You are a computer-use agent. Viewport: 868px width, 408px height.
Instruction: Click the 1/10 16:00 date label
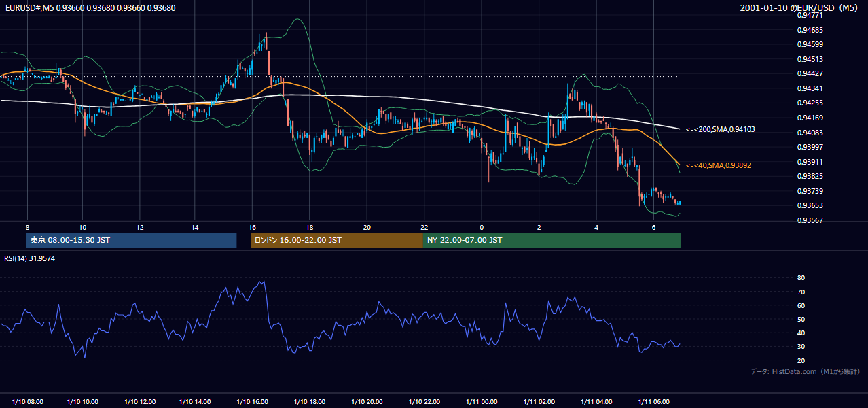pos(253,401)
